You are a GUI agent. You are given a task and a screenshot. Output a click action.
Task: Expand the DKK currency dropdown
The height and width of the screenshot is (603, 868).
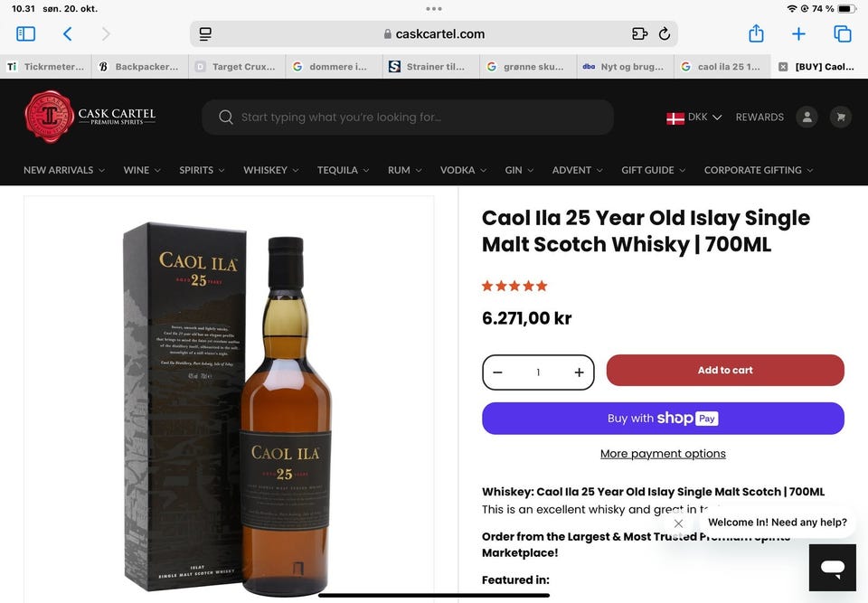tap(694, 118)
